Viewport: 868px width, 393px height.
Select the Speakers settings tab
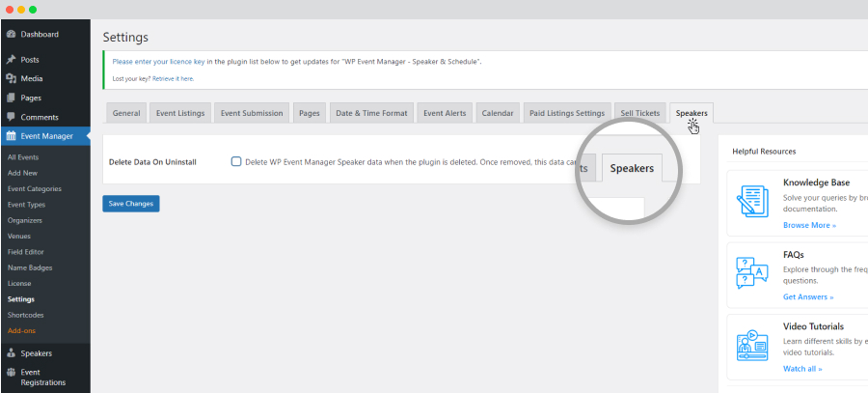pyautogui.click(x=692, y=113)
